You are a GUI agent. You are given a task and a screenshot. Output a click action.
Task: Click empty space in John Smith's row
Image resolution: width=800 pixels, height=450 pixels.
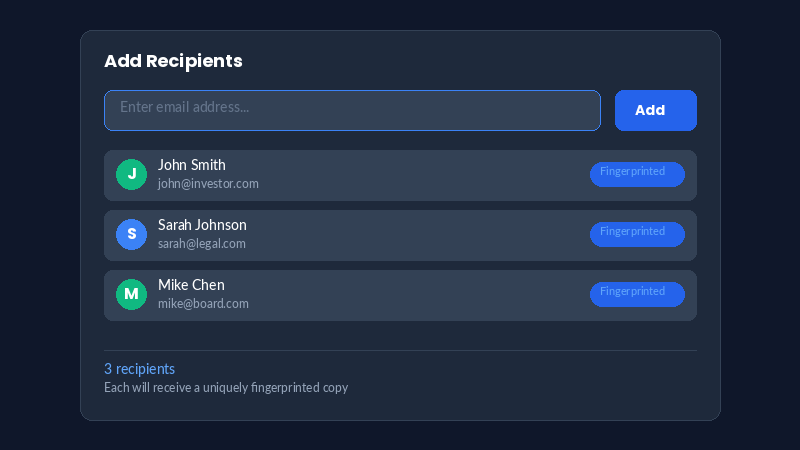pyautogui.click(x=420, y=175)
